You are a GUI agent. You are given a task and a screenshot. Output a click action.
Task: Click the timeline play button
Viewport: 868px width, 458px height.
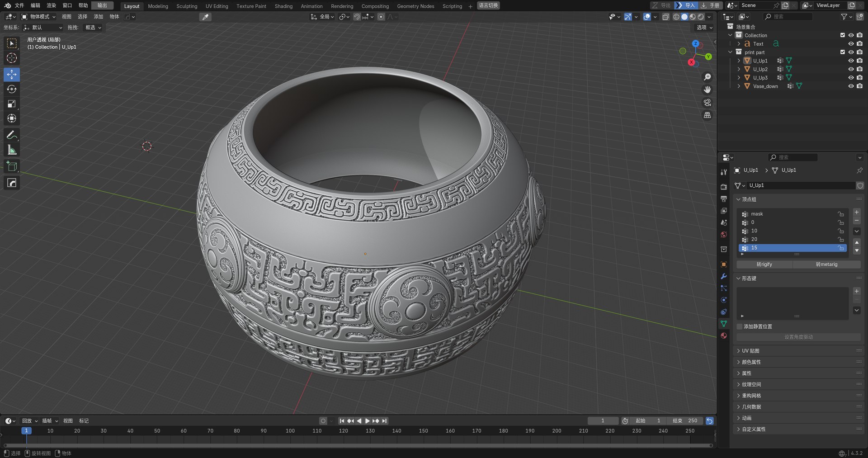point(368,421)
